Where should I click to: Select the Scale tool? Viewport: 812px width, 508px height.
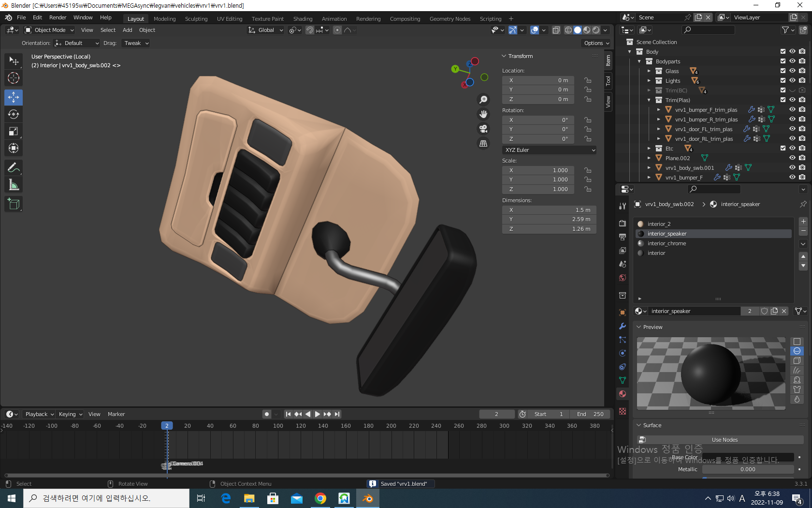[x=14, y=131]
